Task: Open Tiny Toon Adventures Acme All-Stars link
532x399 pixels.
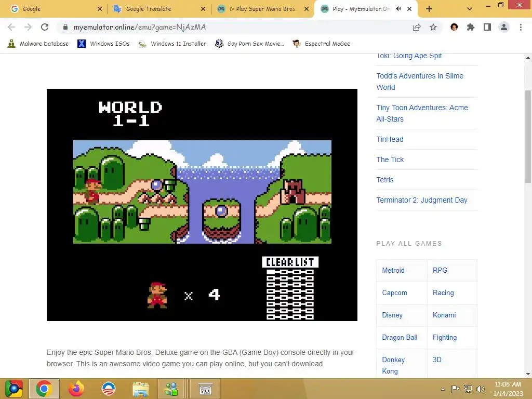Action: pyautogui.click(x=422, y=113)
